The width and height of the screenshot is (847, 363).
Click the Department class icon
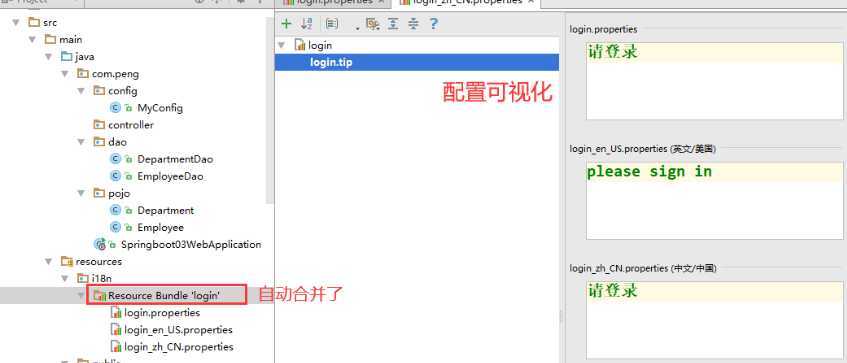(115, 210)
